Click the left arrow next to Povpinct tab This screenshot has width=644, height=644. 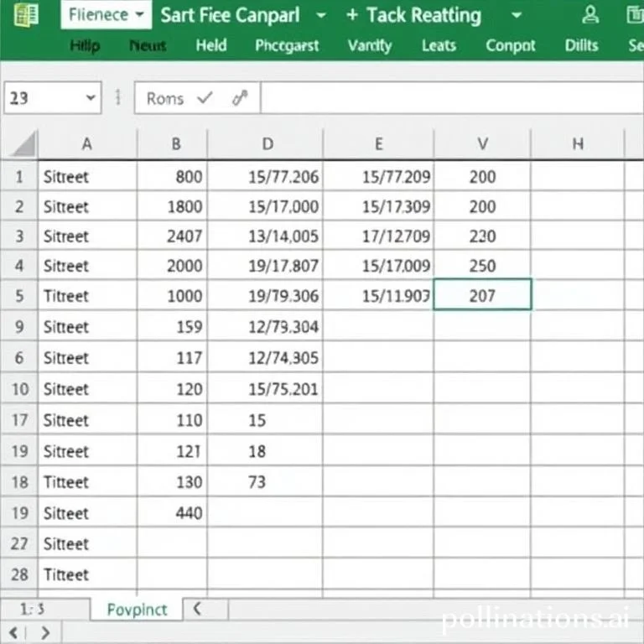point(198,610)
